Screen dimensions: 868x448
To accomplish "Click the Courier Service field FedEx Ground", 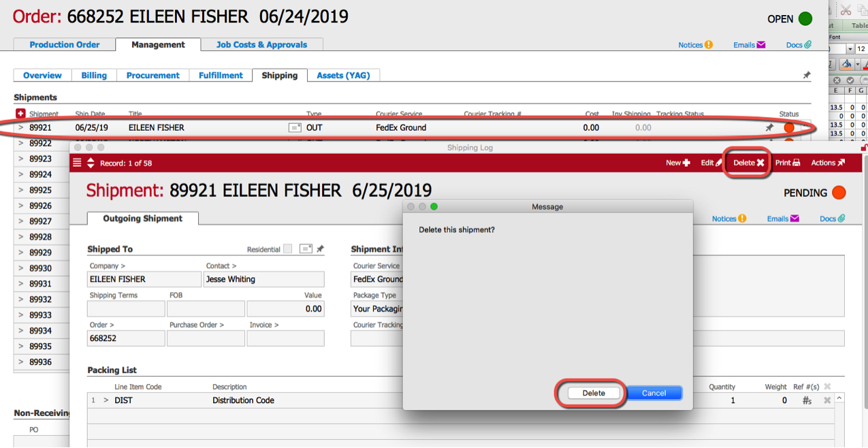I will click(x=378, y=279).
